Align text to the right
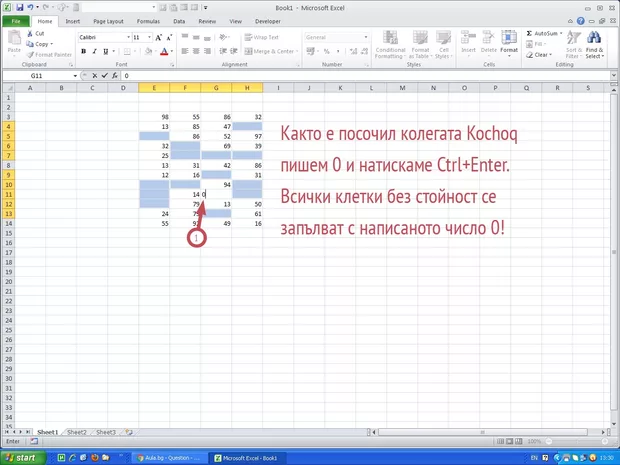620x465 pixels. 207,51
